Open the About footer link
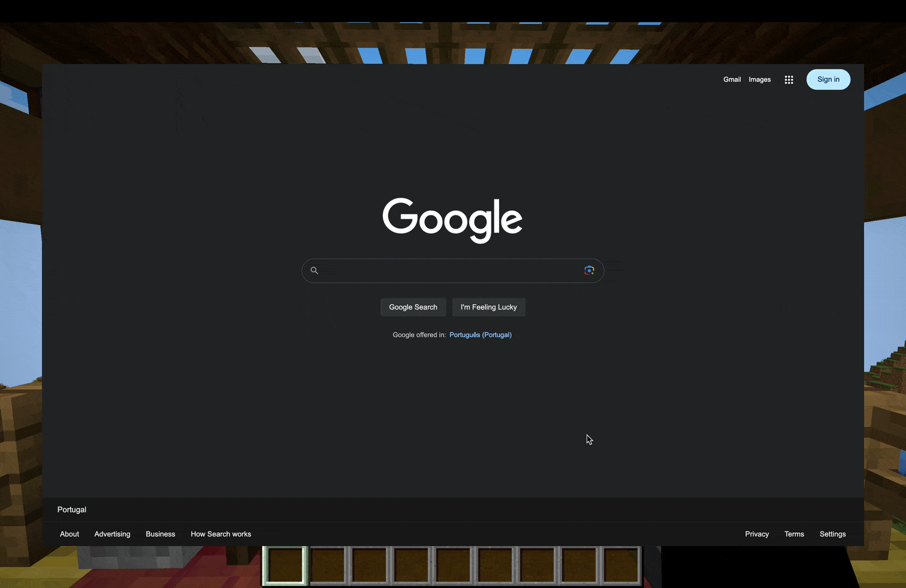The height and width of the screenshot is (588, 906). click(x=70, y=534)
